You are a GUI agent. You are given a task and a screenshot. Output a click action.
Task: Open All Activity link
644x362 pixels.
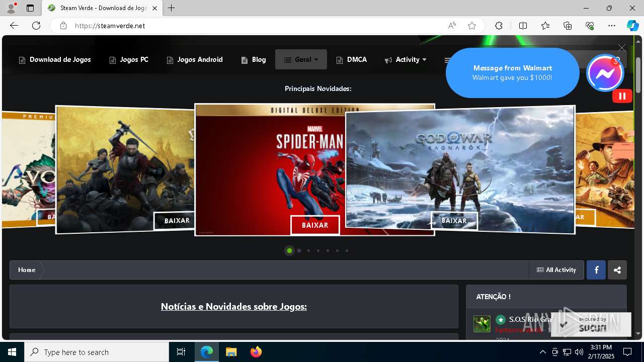pos(556,270)
